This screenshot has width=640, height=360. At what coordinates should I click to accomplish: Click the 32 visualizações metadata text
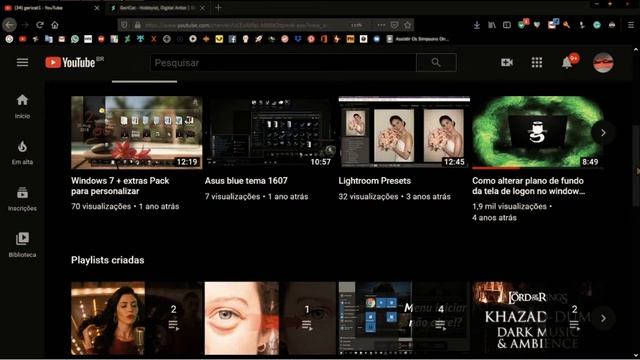[368, 197]
